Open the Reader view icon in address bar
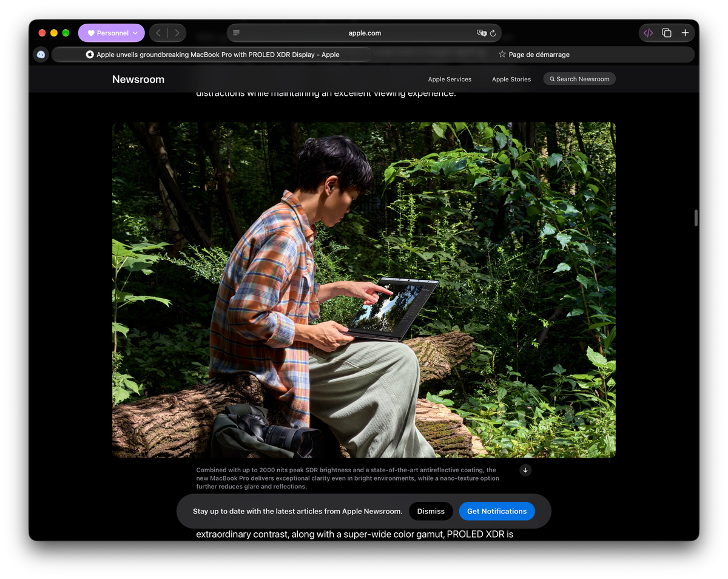728x579 pixels. (x=237, y=33)
